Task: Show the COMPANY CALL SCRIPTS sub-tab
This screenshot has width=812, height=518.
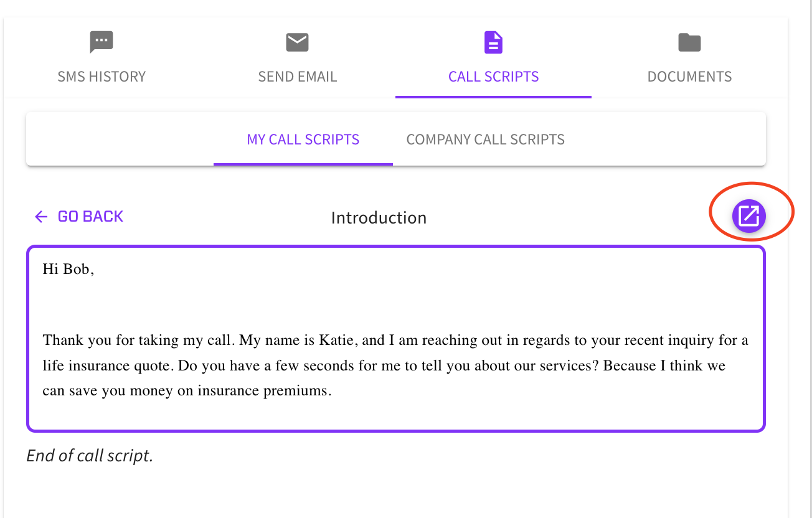Action: tap(486, 139)
